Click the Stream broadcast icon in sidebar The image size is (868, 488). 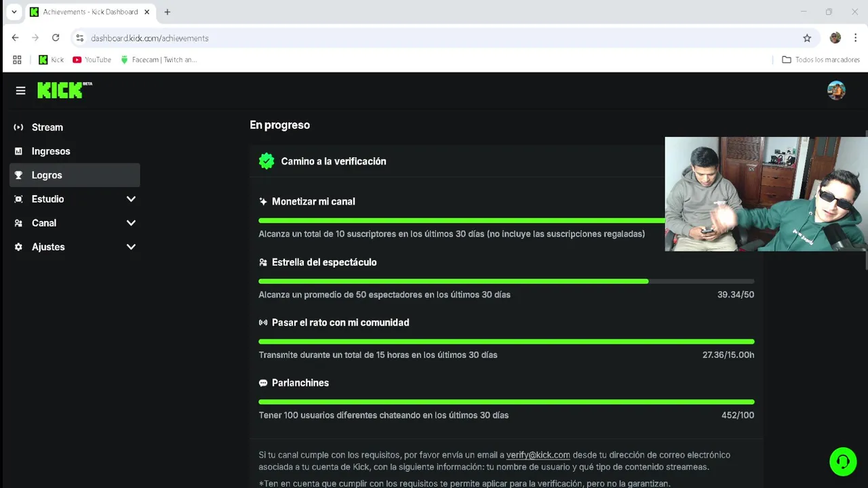(x=18, y=127)
